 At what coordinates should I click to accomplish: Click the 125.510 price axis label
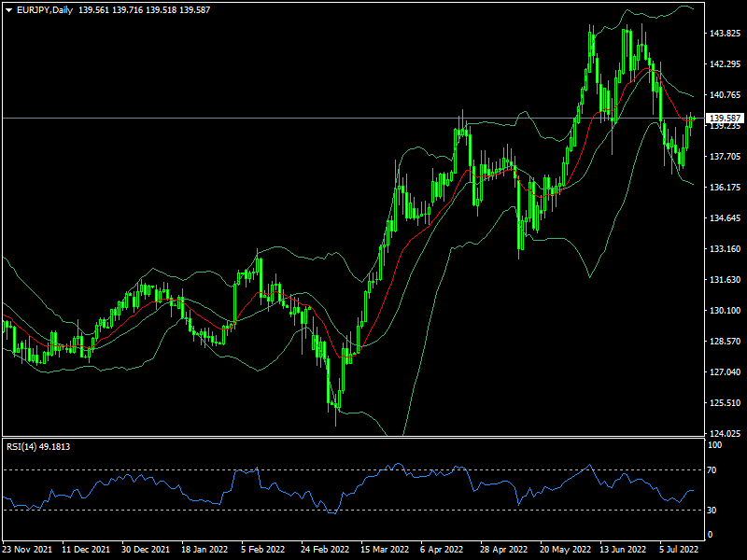(726, 403)
